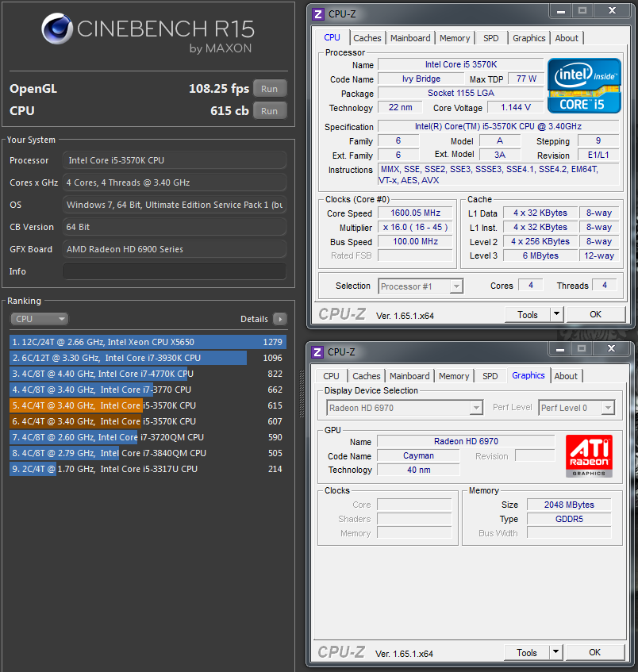
Task: Open SPD tab in top CPU-Z window
Action: pos(491,38)
